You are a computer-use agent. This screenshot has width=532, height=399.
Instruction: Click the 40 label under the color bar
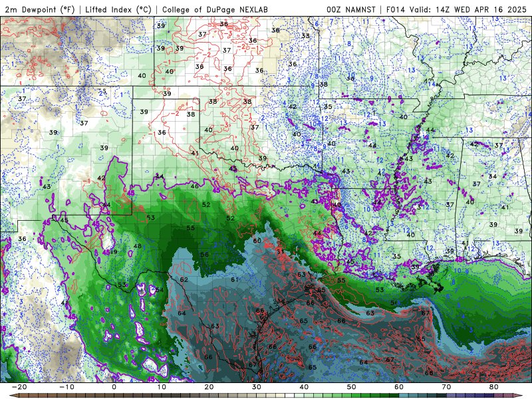(x=304, y=387)
